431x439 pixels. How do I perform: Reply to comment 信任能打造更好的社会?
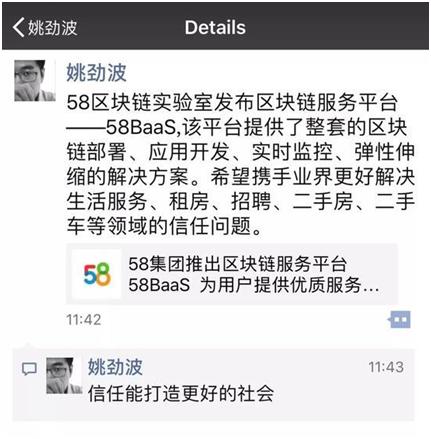(181, 393)
